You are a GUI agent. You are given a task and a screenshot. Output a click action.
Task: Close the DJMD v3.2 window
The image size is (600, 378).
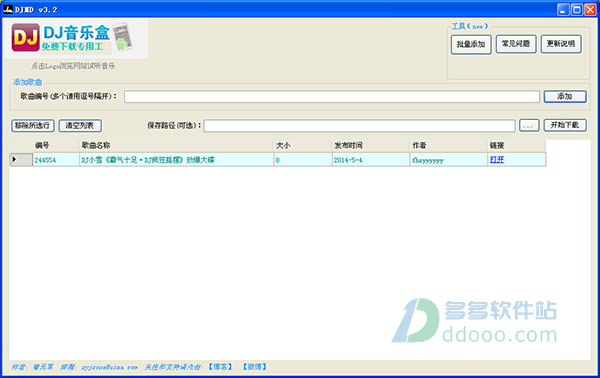click(x=590, y=10)
